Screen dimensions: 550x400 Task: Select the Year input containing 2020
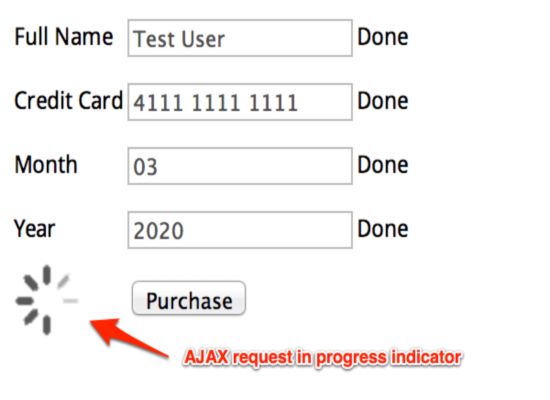tap(240, 230)
